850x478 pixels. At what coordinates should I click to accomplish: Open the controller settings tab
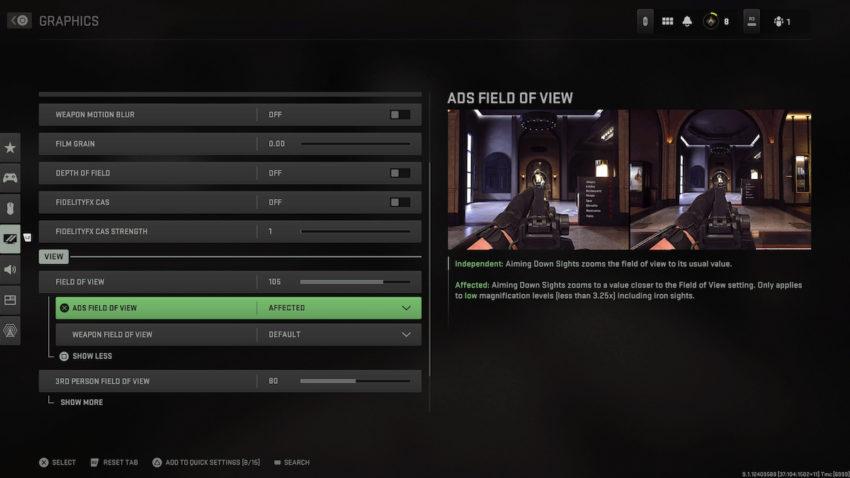pos(10,178)
